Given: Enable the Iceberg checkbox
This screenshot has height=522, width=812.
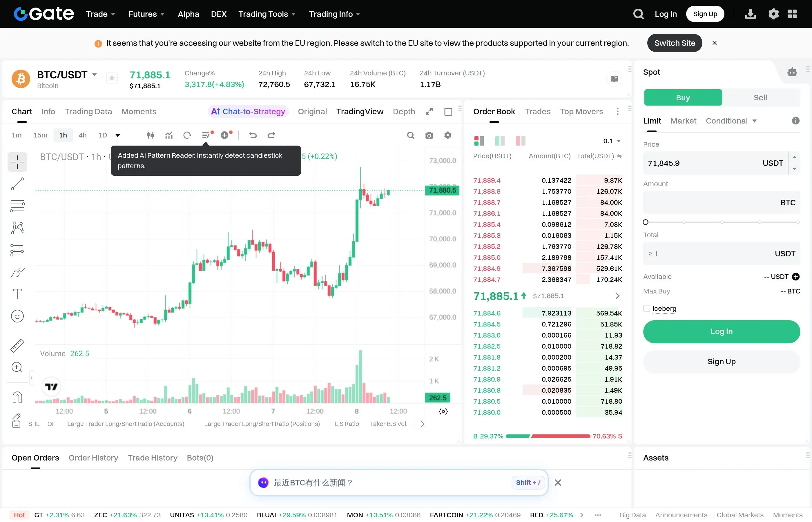Looking at the screenshot, I should click(x=647, y=309).
